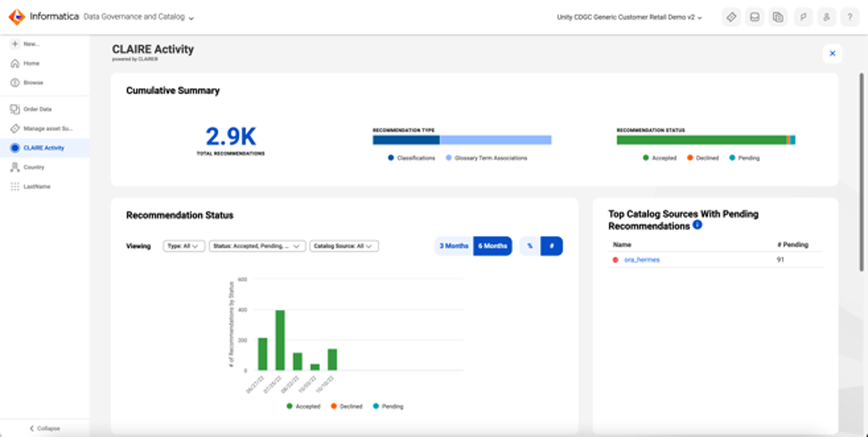Switch chart to number count view

(x=552, y=246)
